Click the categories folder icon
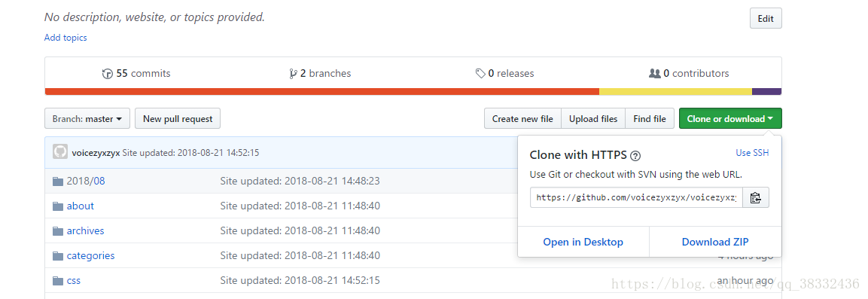Screen dimensions: 868x299 (x=58, y=256)
